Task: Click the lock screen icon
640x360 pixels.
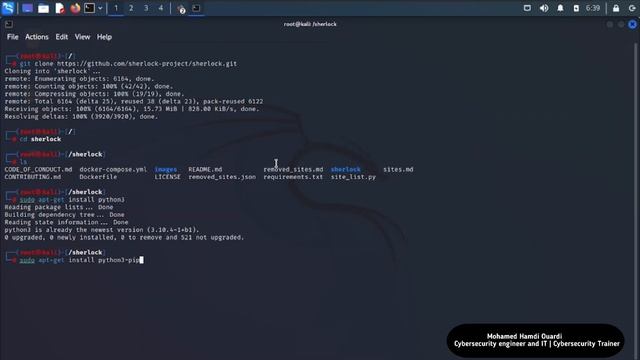Action: (616, 8)
